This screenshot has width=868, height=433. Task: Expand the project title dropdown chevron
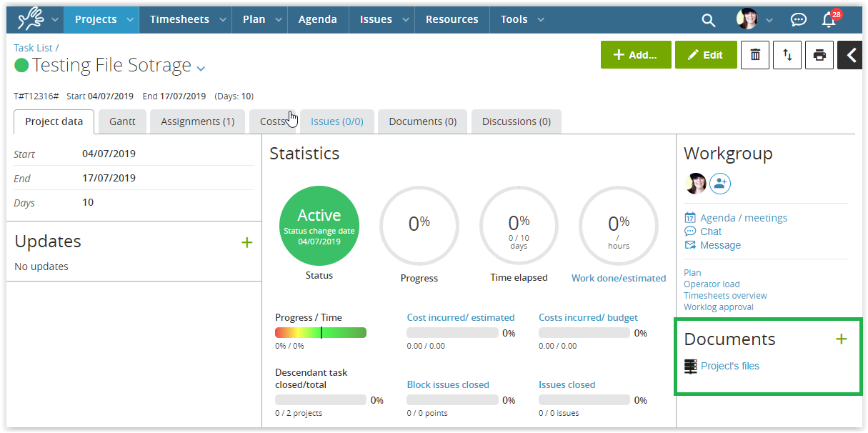[x=201, y=69]
